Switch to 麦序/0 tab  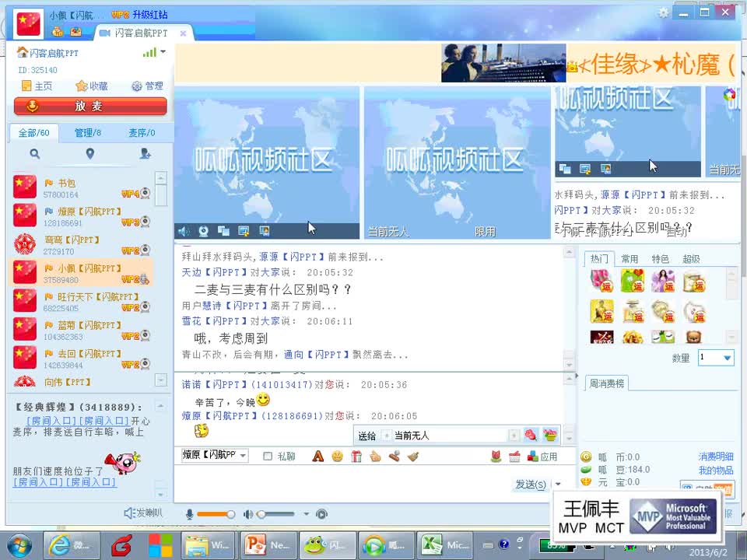click(x=142, y=133)
